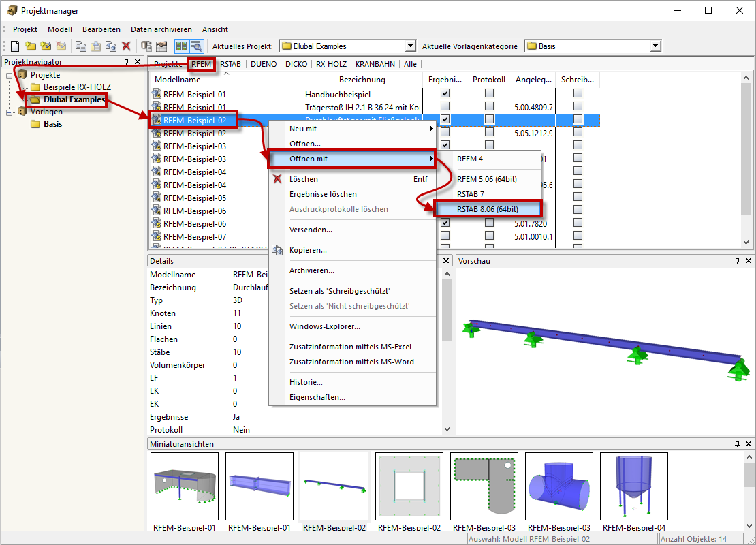Click the Disconnect Folder toolbar icon

(x=61, y=46)
